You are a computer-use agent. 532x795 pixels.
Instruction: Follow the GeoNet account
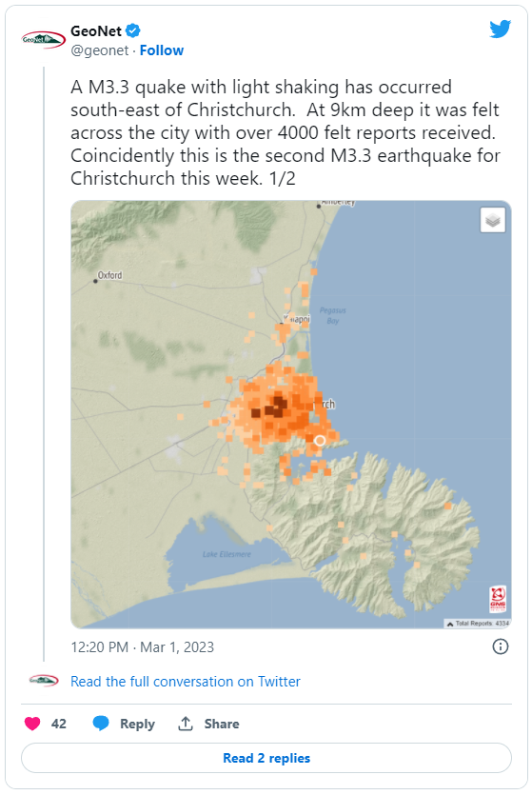click(x=162, y=50)
